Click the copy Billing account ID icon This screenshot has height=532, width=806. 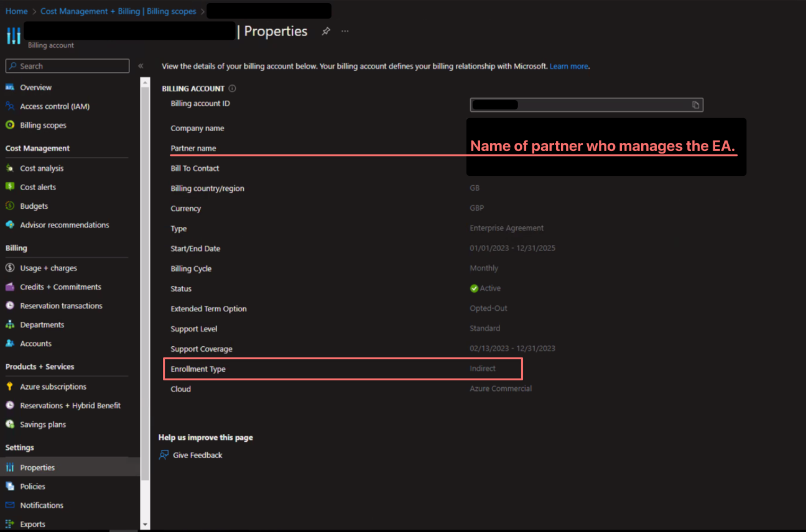tap(695, 105)
